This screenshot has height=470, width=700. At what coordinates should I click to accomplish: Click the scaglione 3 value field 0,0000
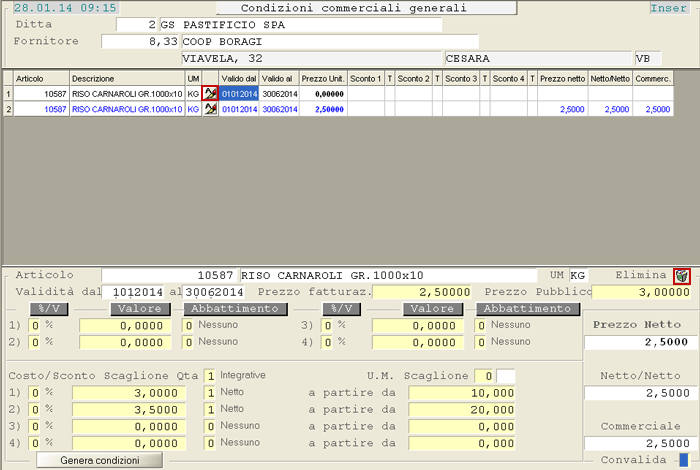[x=129, y=427]
